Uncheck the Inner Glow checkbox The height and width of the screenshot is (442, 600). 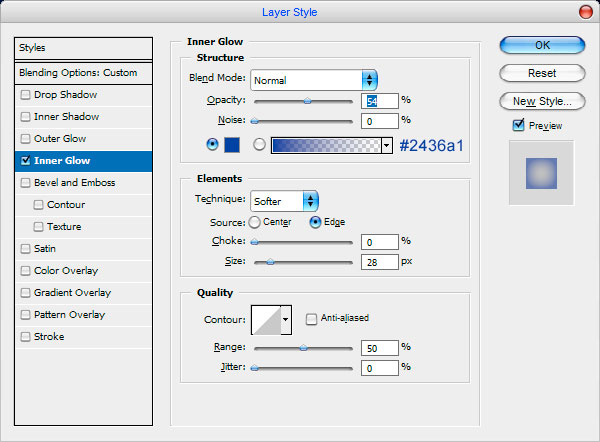tap(25, 160)
